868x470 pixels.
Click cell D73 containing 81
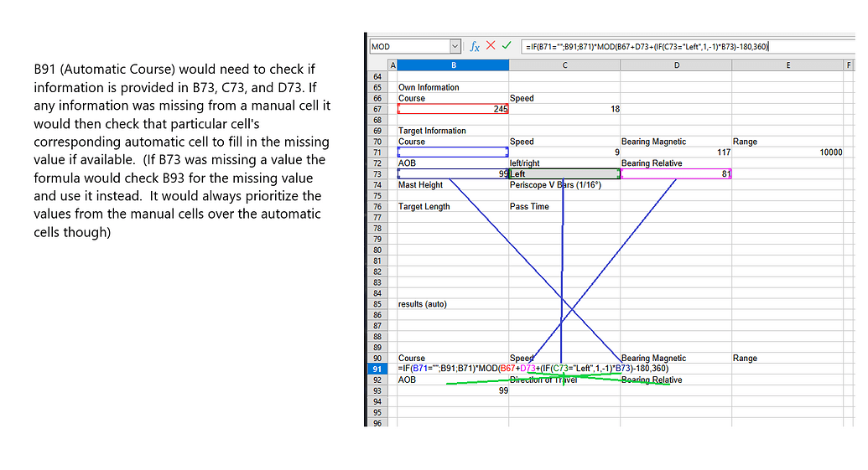[x=677, y=173]
